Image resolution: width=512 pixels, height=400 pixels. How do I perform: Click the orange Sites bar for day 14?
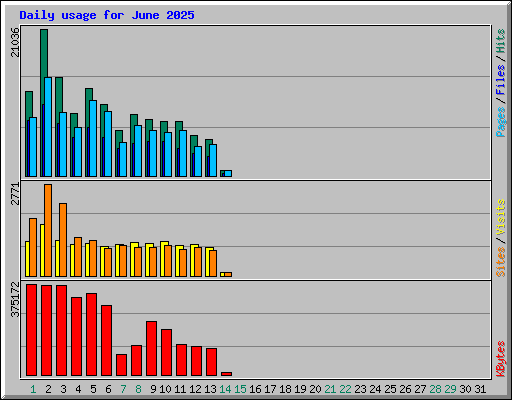(x=228, y=275)
